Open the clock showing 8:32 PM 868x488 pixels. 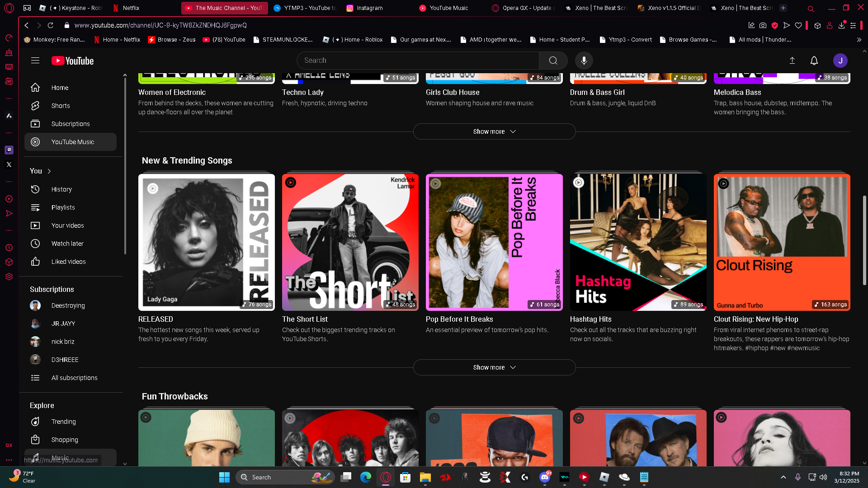(847, 477)
